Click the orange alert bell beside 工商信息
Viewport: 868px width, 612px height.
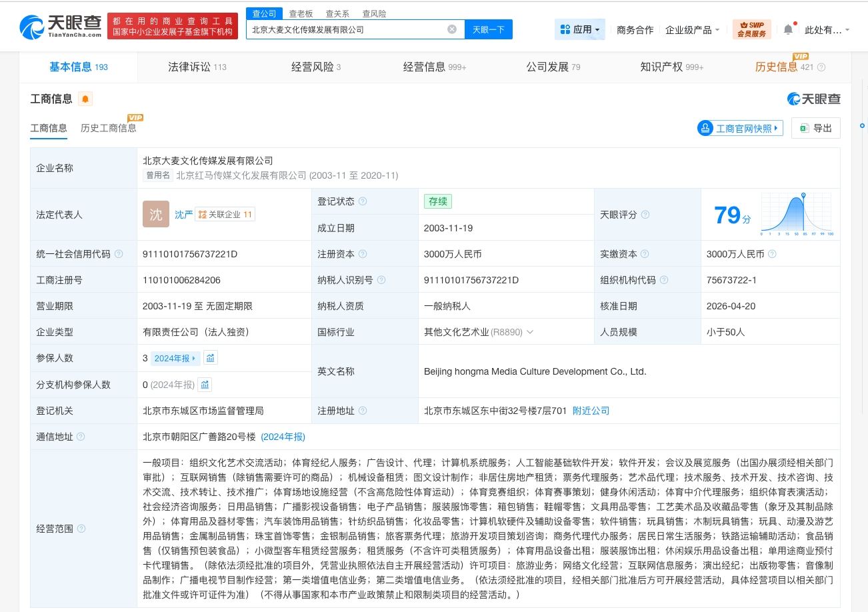[x=85, y=99]
